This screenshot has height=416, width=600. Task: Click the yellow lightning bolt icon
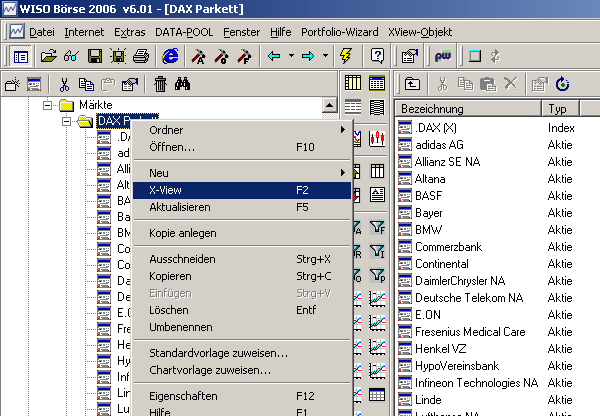[346, 56]
